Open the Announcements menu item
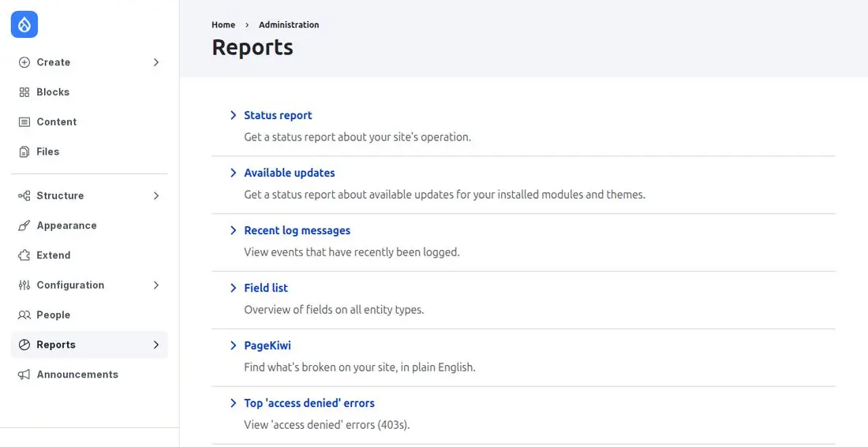Viewport: 868px width, 447px height. 89,374
